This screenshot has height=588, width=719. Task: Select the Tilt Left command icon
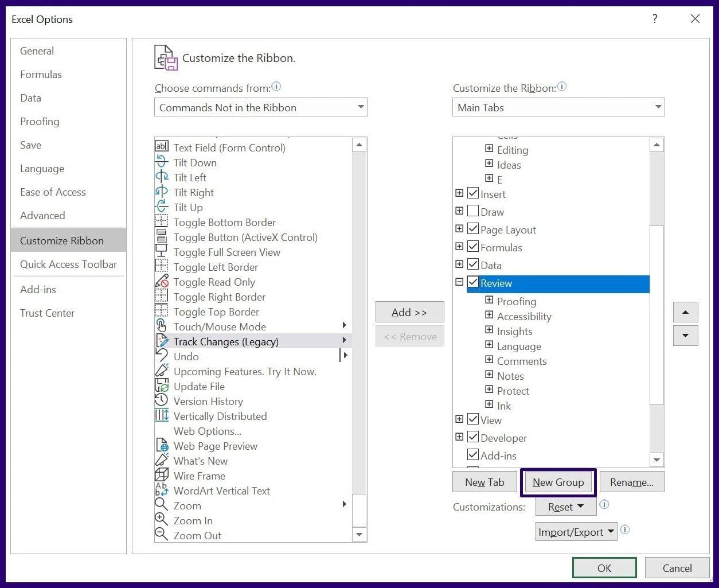click(x=162, y=177)
